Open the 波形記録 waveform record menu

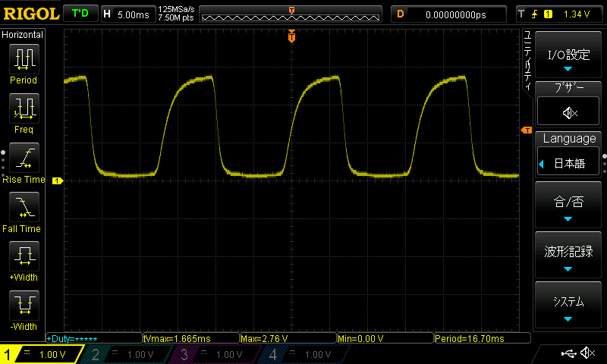(x=568, y=255)
